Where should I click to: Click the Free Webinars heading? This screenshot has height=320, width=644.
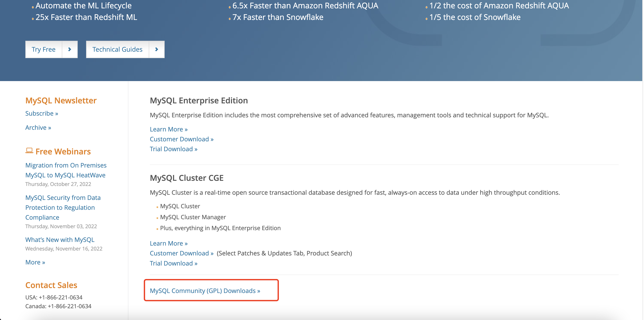coord(63,152)
